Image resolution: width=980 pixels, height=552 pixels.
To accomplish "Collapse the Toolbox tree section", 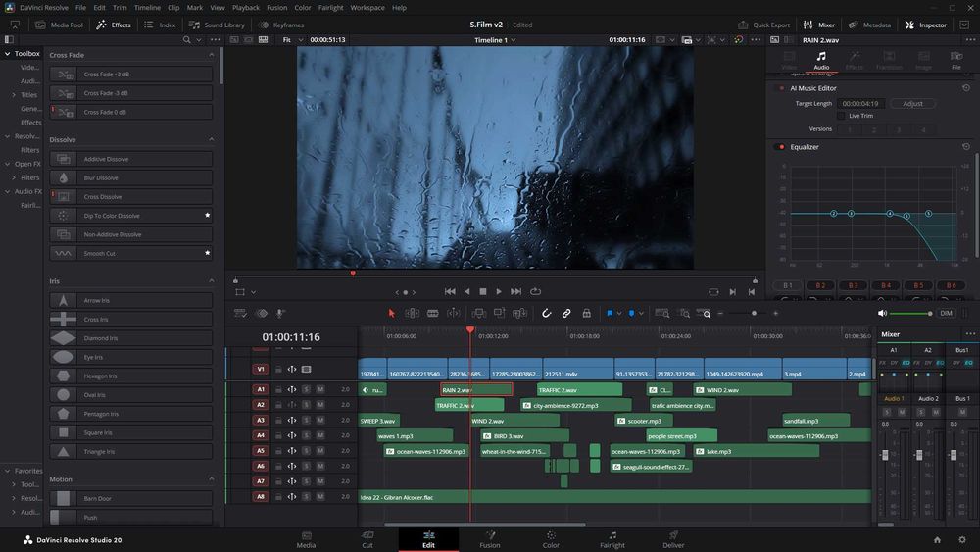I will 8,54.
